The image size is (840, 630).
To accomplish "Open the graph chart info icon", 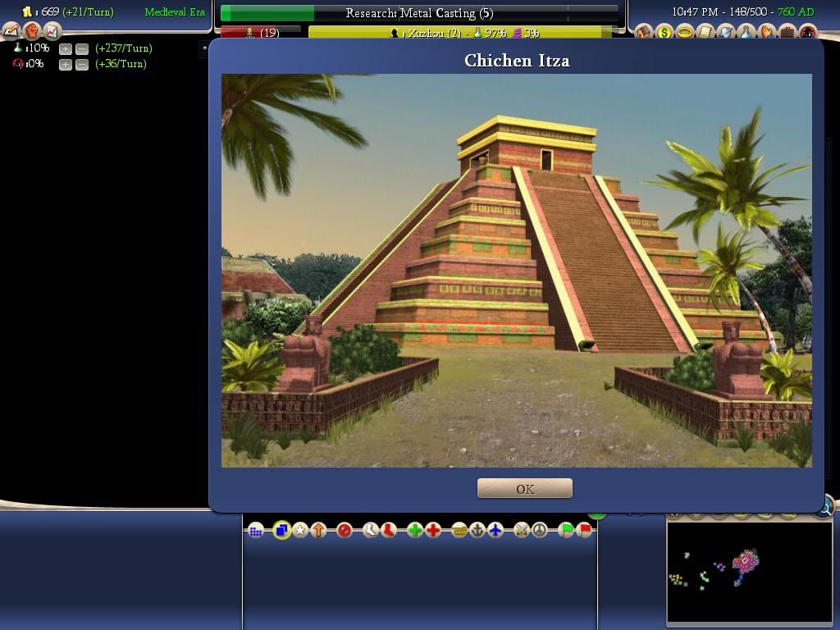I will click(52, 32).
